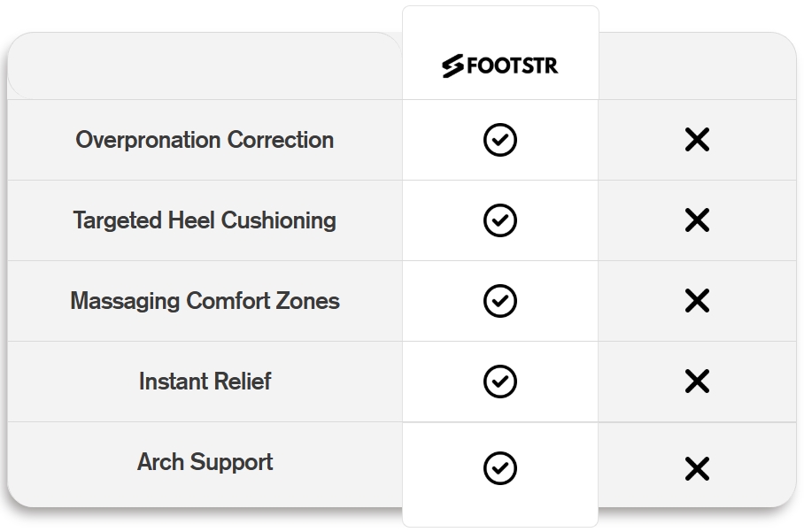Click the X icon for Arch Support
The height and width of the screenshot is (532, 804).
698,468
